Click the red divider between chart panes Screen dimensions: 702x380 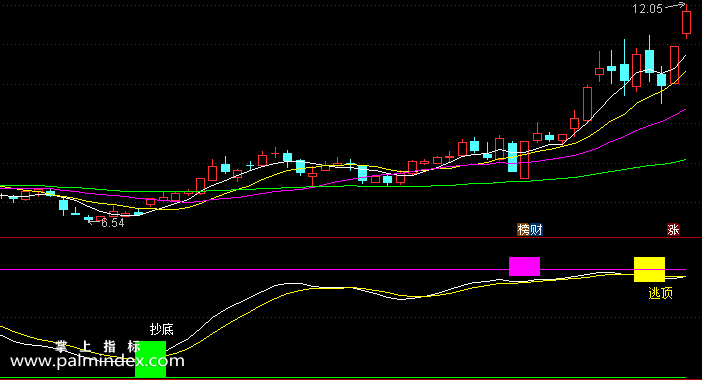pyautogui.click(x=351, y=238)
